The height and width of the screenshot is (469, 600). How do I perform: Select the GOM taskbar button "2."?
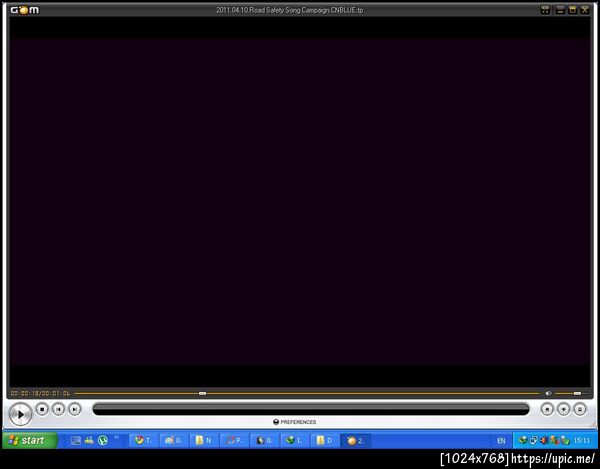pyautogui.click(x=355, y=440)
